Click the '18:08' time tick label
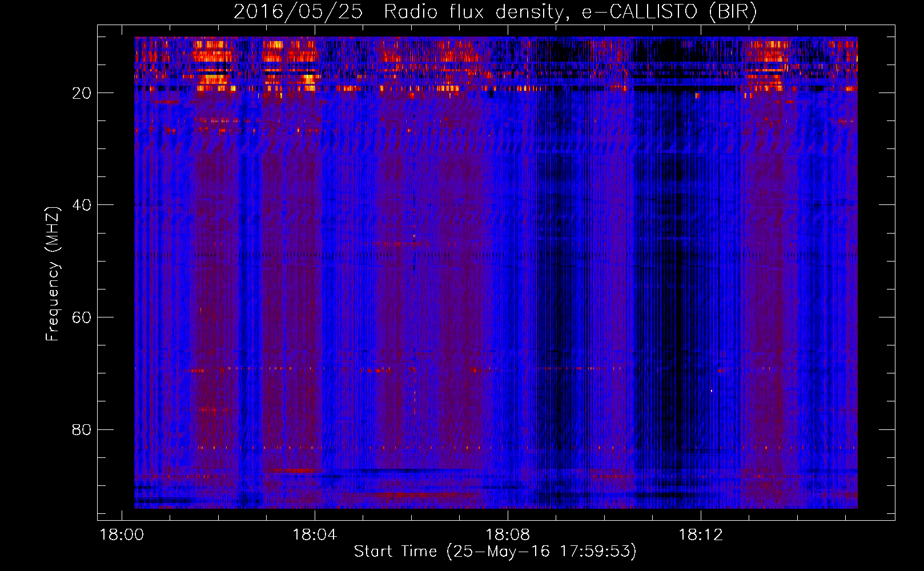The height and width of the screenshot is (571, 924). click(508, 535)
